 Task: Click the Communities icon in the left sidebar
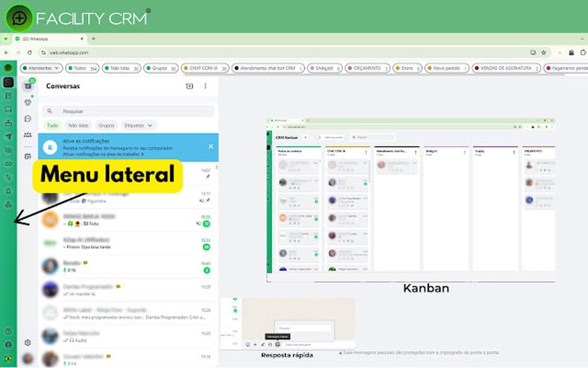click(28, 134)
